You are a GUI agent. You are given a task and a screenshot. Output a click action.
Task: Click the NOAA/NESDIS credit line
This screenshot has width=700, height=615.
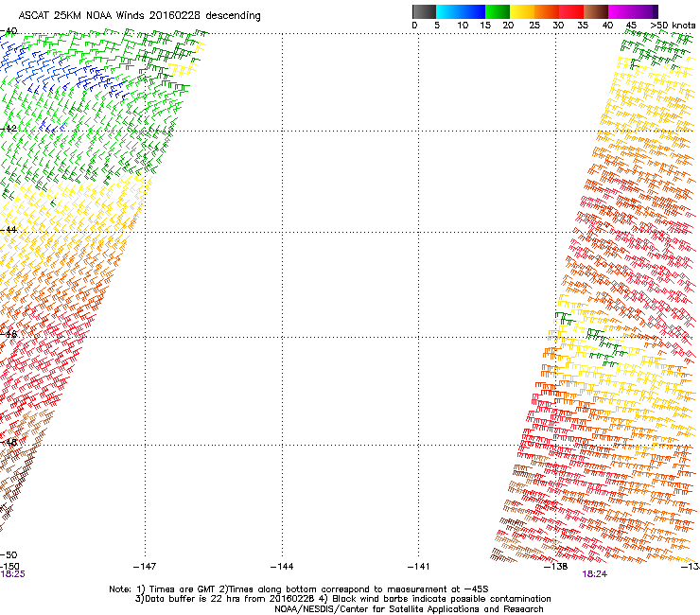pos(409,609)
